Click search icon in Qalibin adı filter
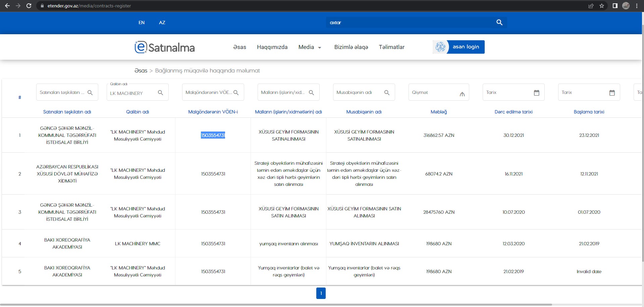The height and width of the screenshot is (307, 644). point(160,93)
